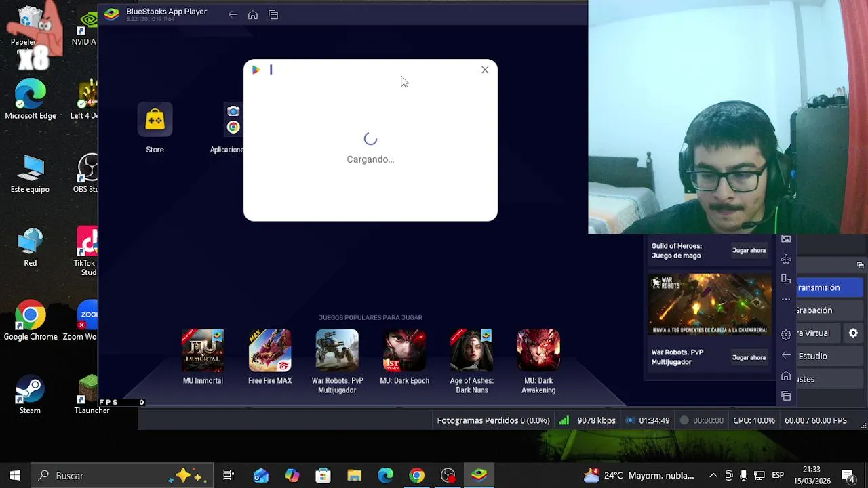Open recent apps icon in BlueStacks title bar

pos(273,15)
